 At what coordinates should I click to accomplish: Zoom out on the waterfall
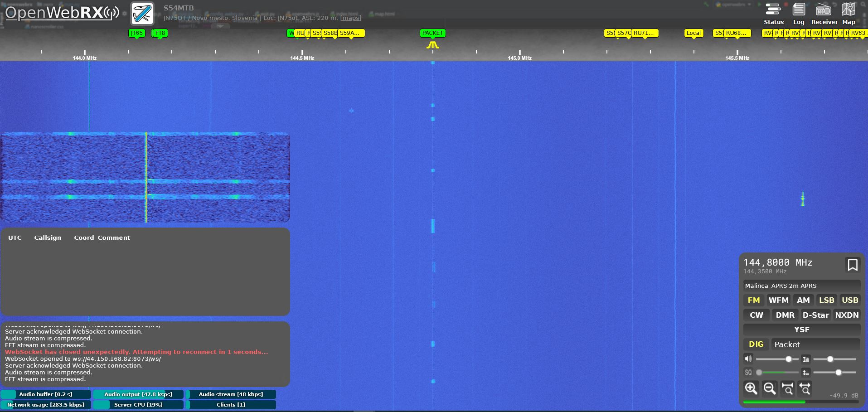(x=769, y=388)
